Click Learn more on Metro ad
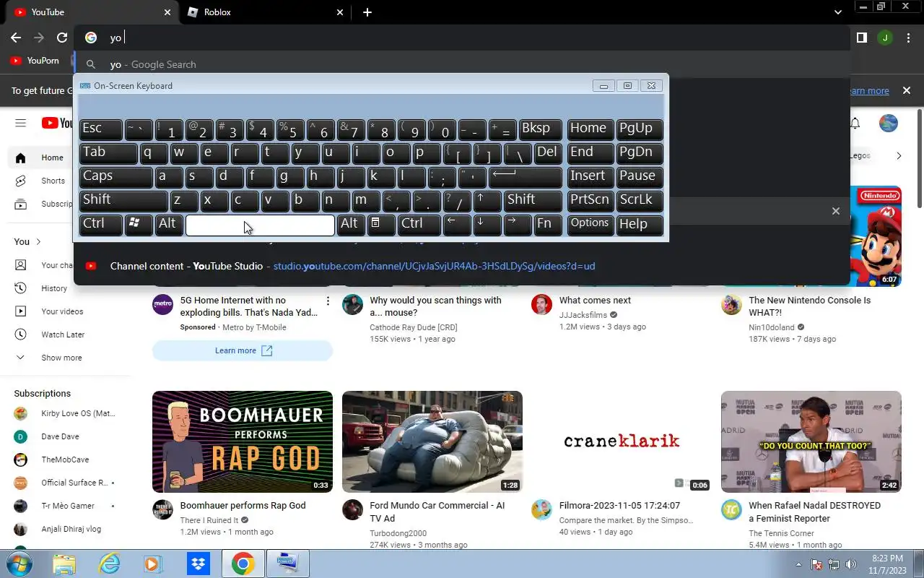Viewport: 924px width, 578px height. pos(243,350)
